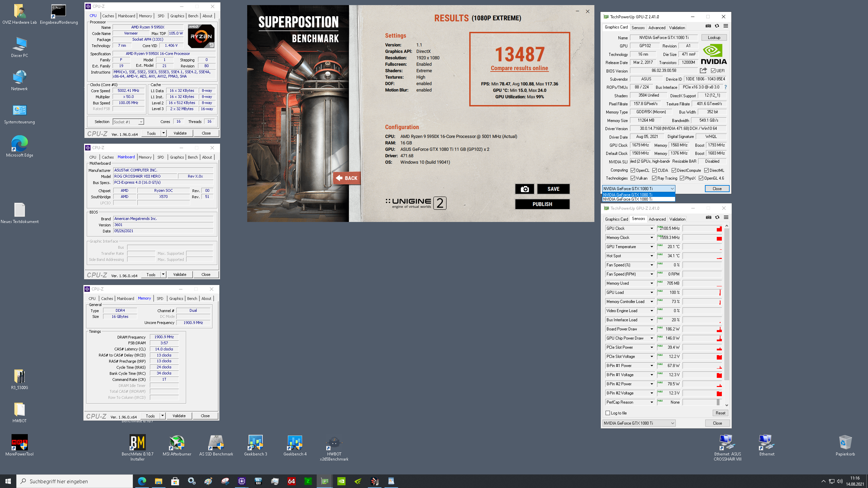
Task: Open the Ethernet ASUS CROSSHAIR VIII desktop shortcut
Action: (728, 448)
